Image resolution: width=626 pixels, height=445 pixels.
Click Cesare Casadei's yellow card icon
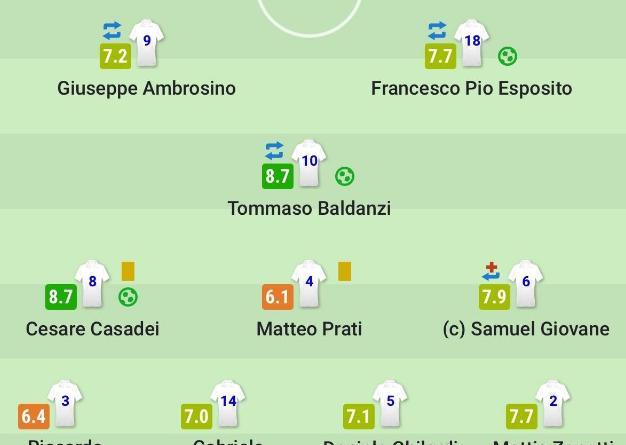coord(128,271)
